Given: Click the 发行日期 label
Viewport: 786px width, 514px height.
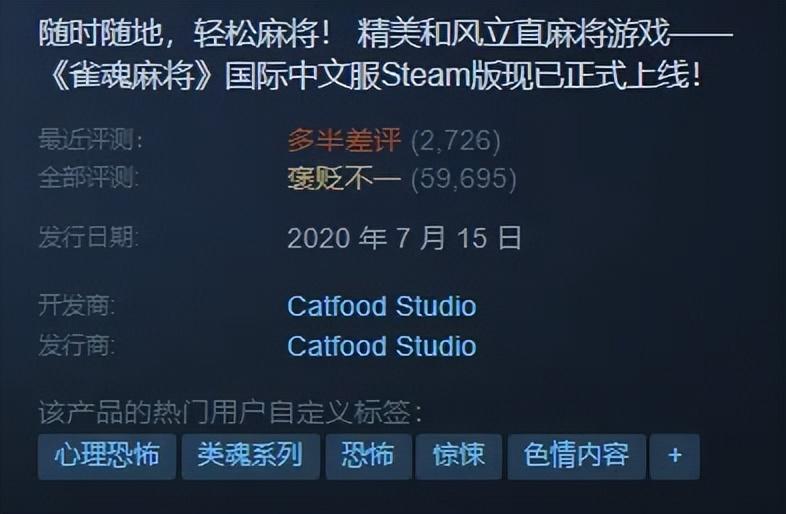Looking at the screenshot, I should pos(89,237).
